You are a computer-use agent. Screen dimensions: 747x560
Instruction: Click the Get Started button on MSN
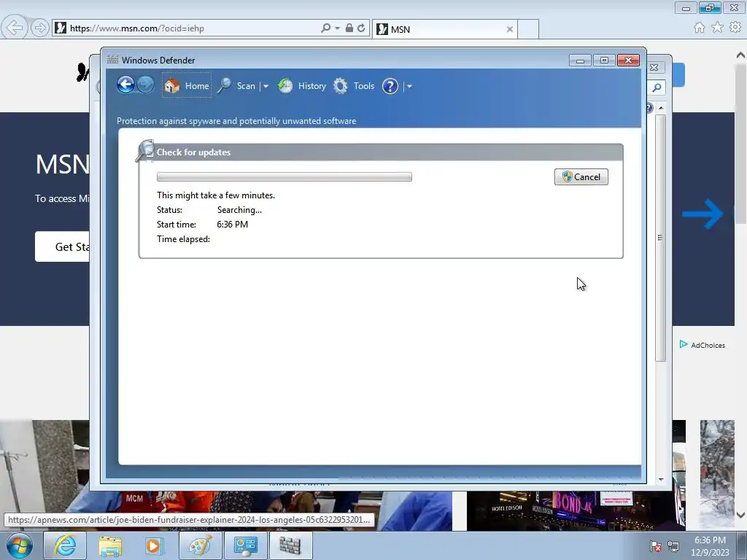pos(62,246)
